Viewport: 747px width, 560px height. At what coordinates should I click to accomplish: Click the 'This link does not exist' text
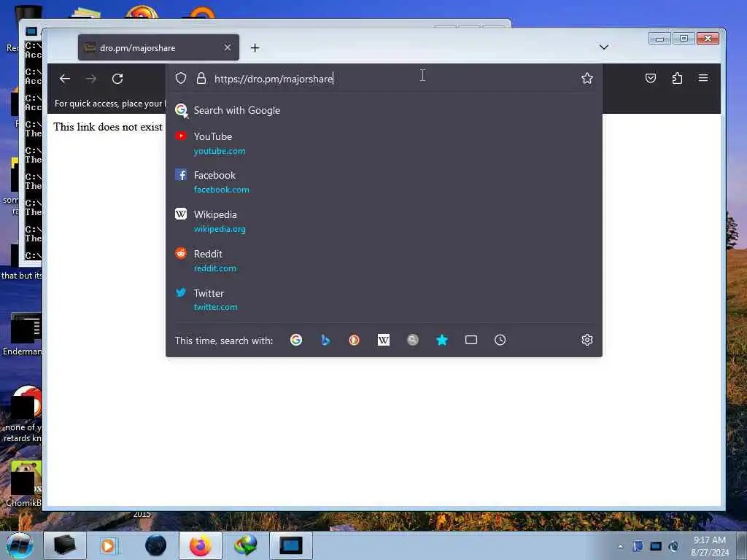[108, 127]
